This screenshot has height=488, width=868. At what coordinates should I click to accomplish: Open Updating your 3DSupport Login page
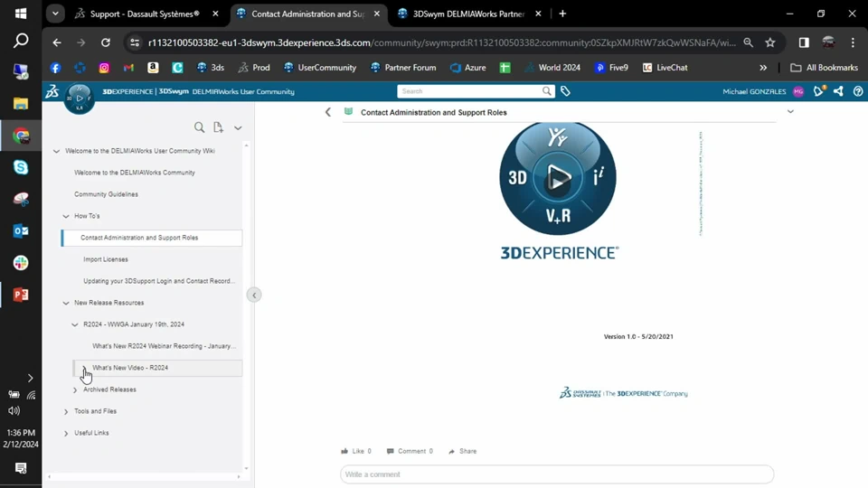[x=159, y=281]
